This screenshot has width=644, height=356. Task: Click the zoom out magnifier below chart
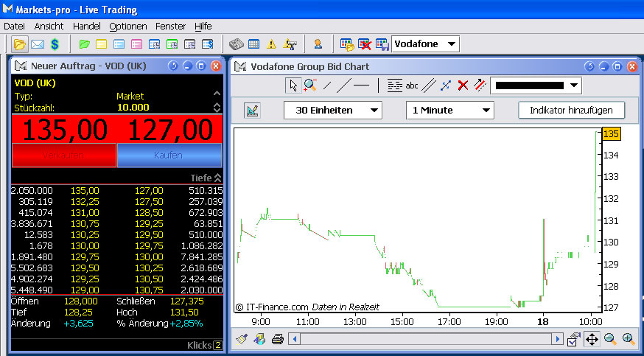coord(611,339)
